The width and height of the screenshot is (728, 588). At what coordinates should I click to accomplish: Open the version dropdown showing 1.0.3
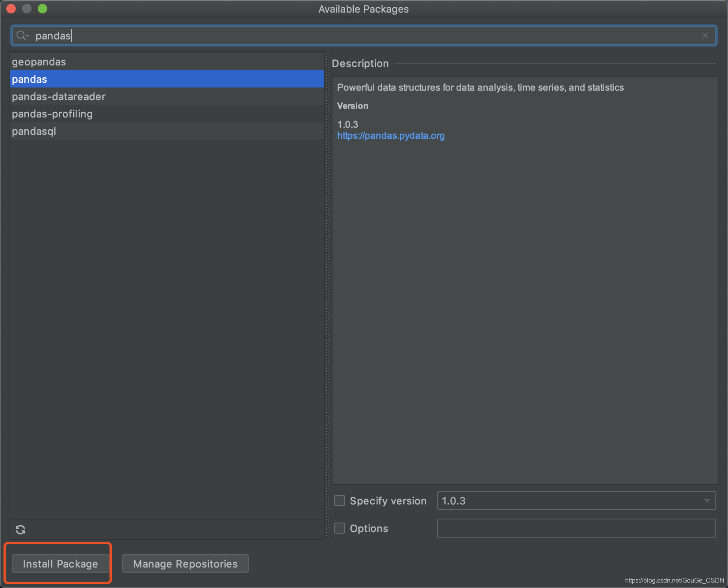point(576,501)
